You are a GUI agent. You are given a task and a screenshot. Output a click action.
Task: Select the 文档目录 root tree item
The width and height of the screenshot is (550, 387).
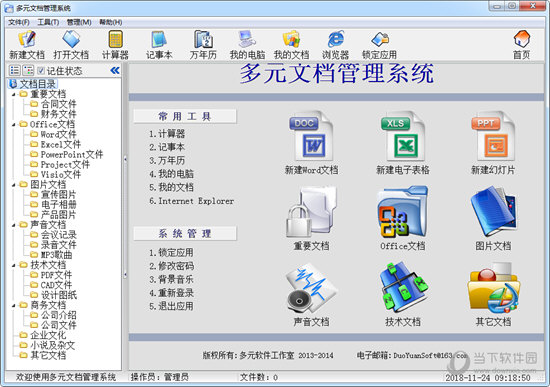[x=33, y=84]
